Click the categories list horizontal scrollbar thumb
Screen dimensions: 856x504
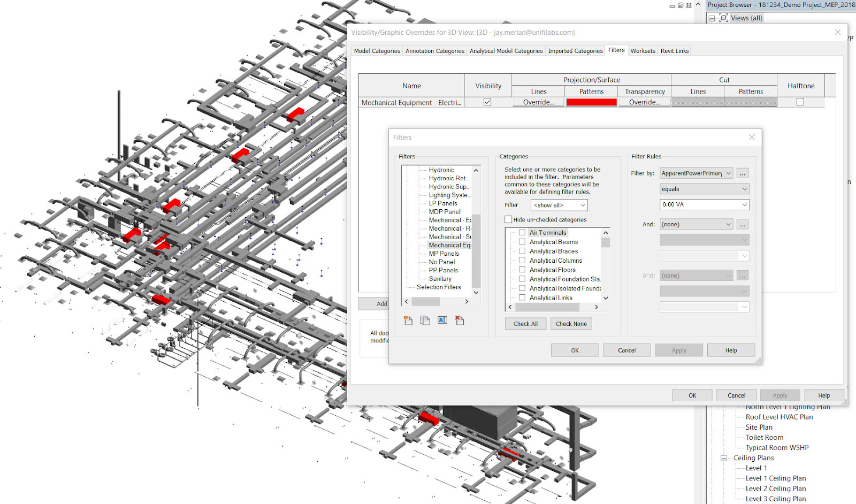pyautogui.click(x=547, y=307)
